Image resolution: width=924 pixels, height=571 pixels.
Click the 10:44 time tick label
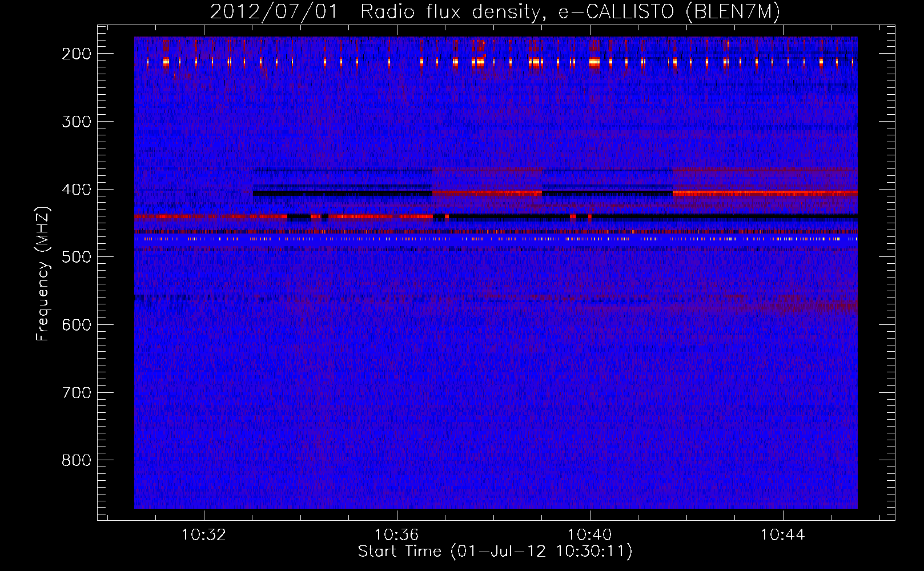783,535
